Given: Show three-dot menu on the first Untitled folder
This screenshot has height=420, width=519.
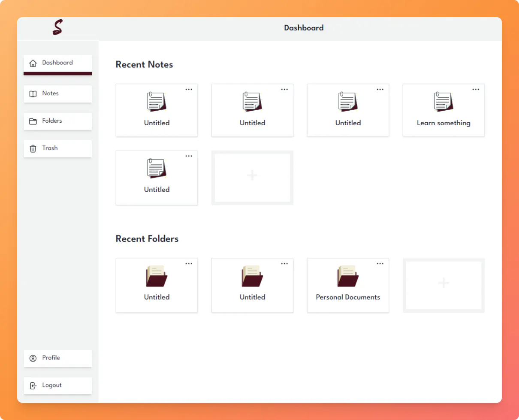Looking at the screenshot, I should pyautogui.click(x=189, y=263).
